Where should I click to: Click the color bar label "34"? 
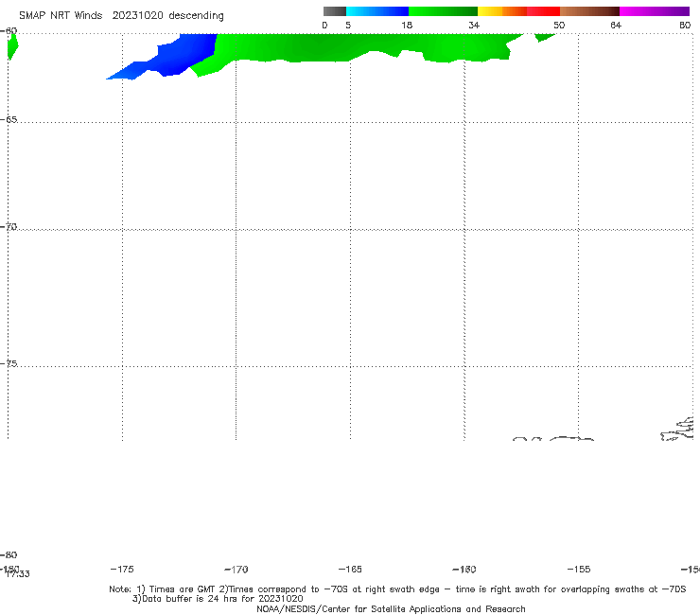474,25
